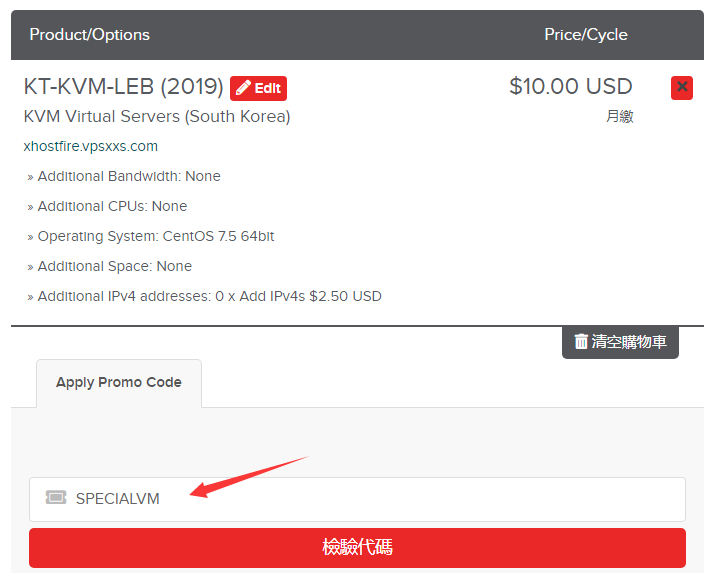
Task: Open the xhostfire.vpsxxs.com domain link
Action: coord(91,146)
